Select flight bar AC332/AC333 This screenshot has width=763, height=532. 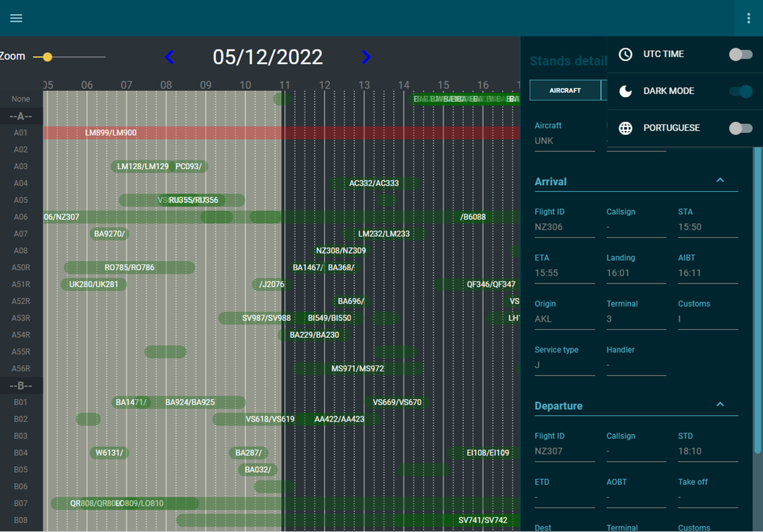click(x=374, y=183)
